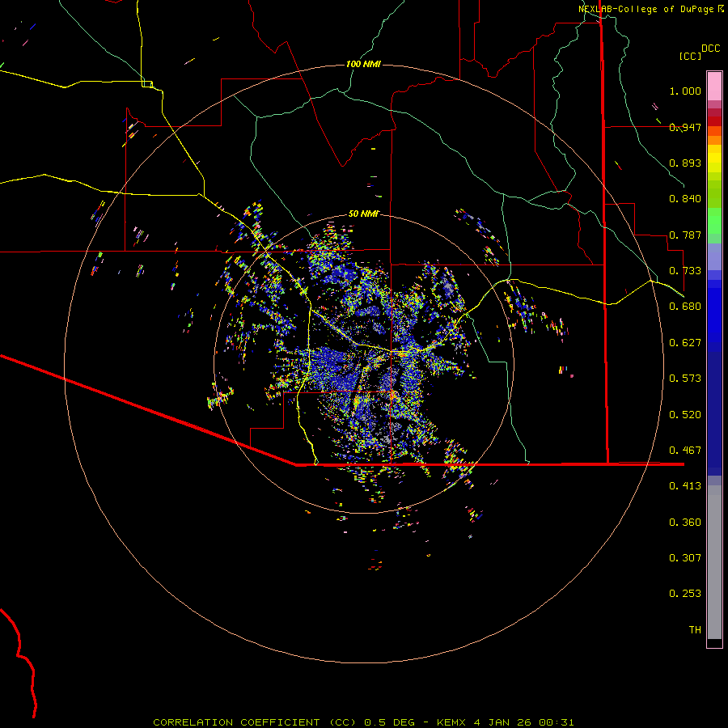This screenshot has height=728, width=728.
Task: Select the 0.680 scale value
Action: 685,307
